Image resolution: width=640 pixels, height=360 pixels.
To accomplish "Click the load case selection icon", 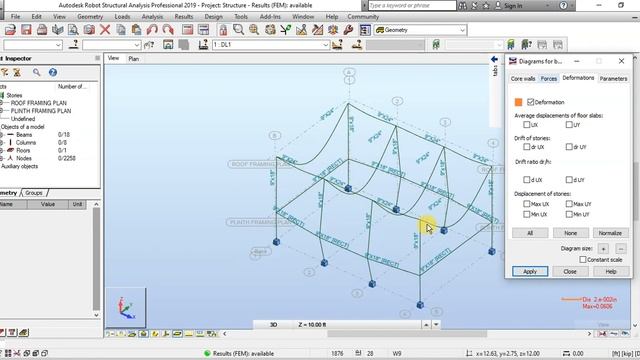I will [203, 44].
